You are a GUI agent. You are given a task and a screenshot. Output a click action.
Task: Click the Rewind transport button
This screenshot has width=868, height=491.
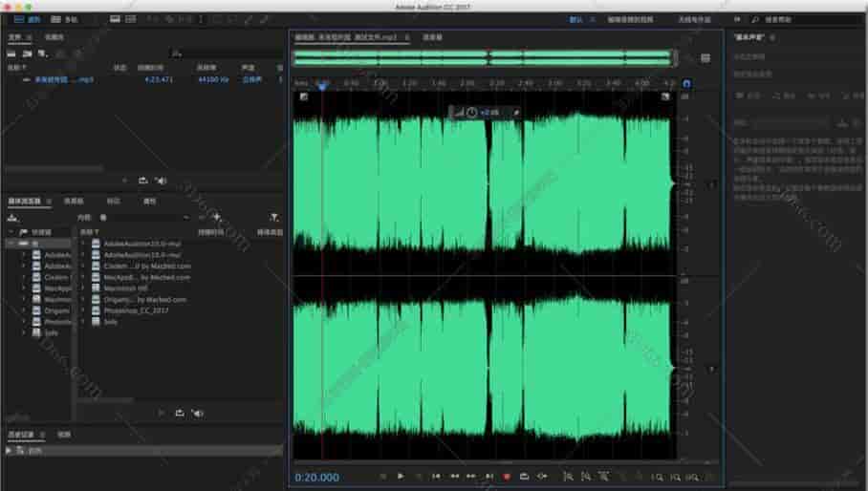click(x=454, y=476)
